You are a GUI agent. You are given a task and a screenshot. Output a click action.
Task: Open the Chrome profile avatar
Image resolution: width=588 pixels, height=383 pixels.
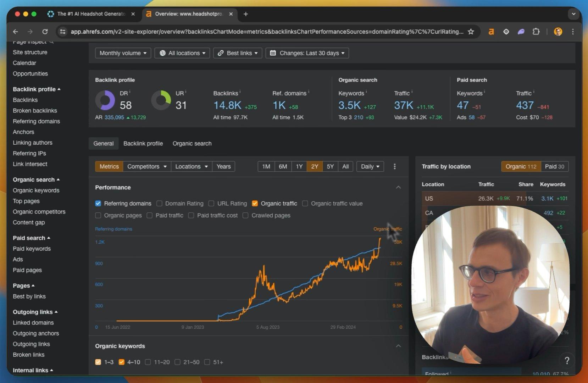(558, 32)
